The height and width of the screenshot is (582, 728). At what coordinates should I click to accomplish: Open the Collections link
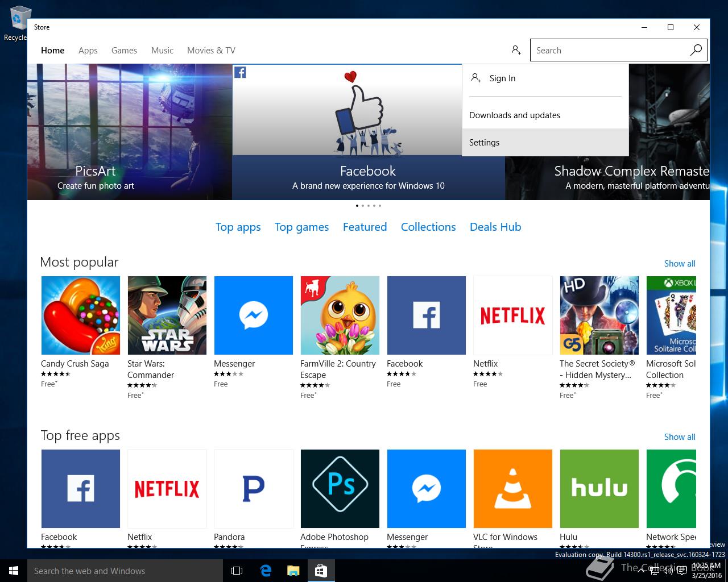[428, 227]
